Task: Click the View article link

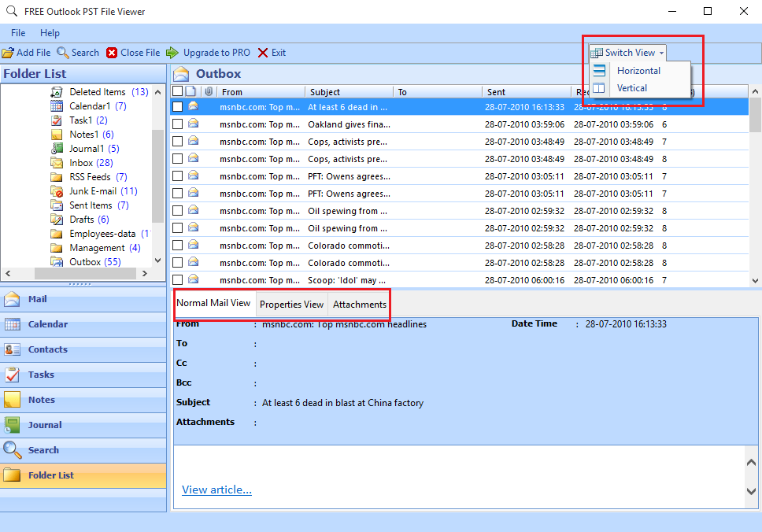Action: [x=216, y=490]
